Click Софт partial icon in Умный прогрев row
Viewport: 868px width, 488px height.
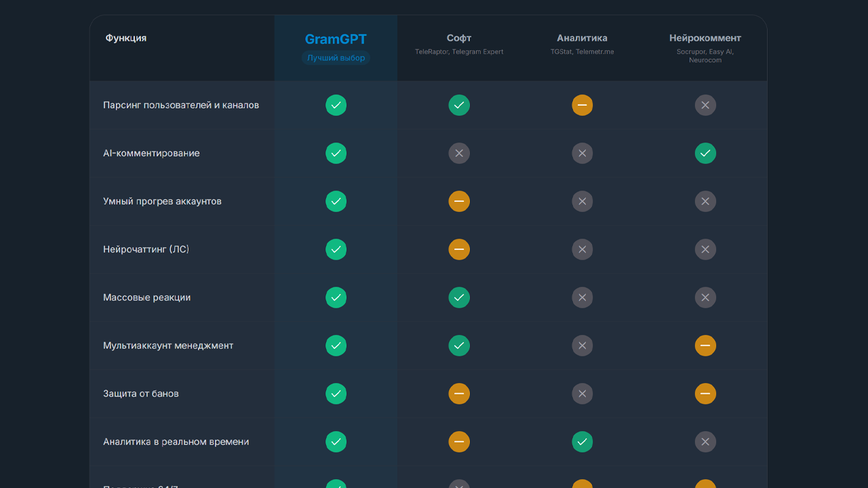point(459,201)
